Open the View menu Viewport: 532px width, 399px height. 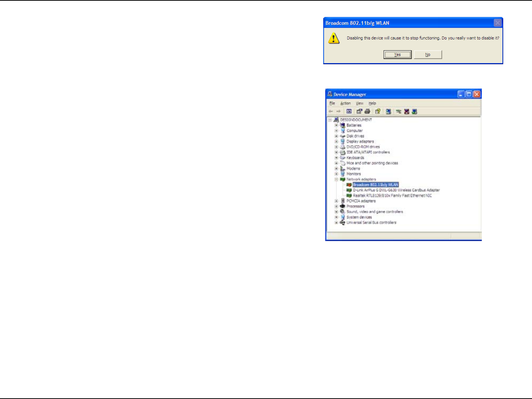click(359, 103)
